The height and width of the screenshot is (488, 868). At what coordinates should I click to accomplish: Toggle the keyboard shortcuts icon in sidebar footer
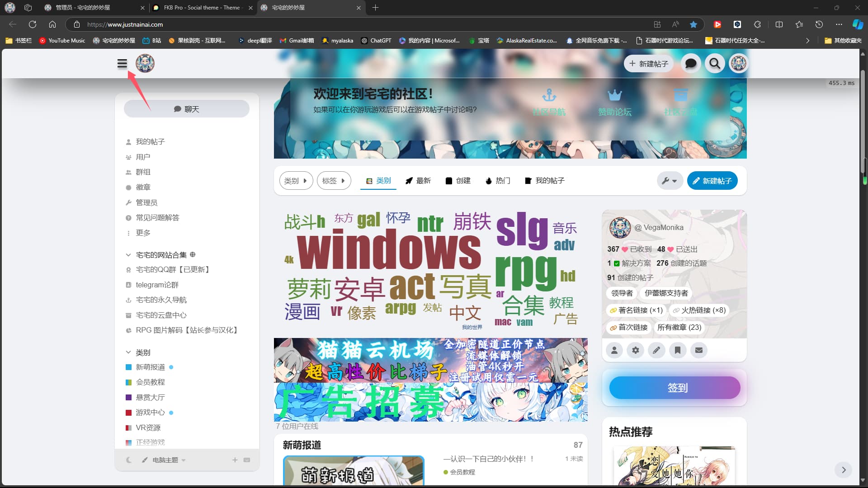pos(247,460)
